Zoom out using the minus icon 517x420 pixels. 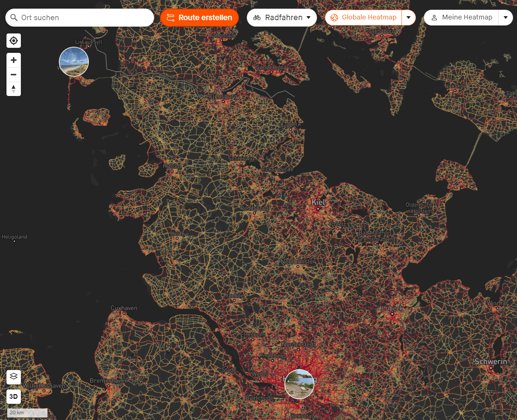point(13,74)
